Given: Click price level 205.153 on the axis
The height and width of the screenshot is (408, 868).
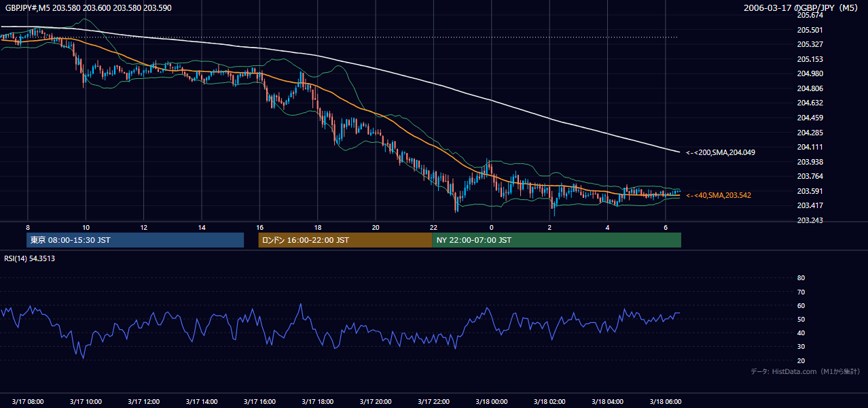Looking at the screenshot, I should (x=810, y=59).
